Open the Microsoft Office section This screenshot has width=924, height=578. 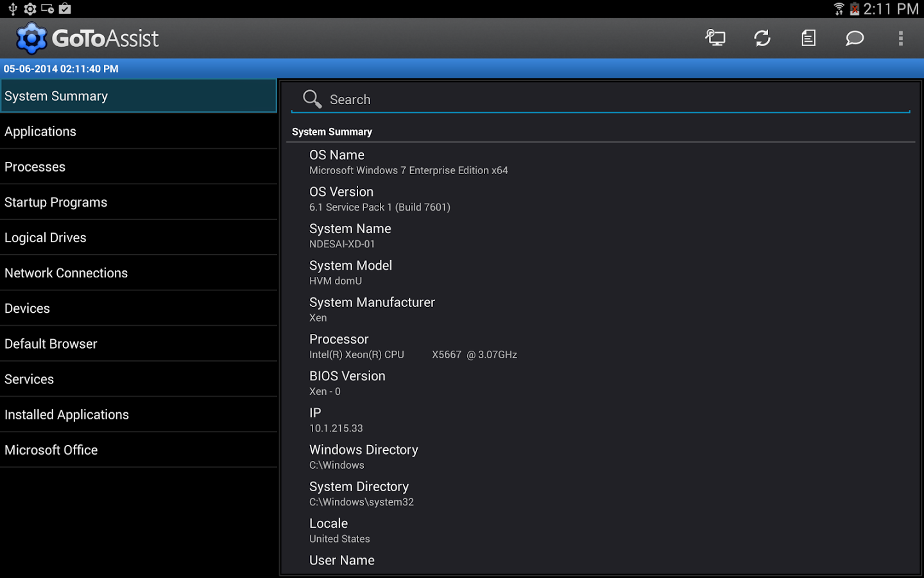(139, 449)
